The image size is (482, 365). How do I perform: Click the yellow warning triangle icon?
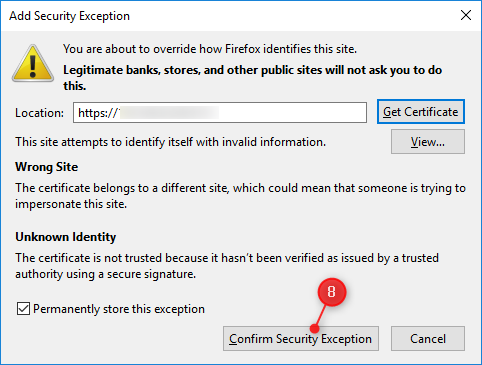tap(33, 63)
